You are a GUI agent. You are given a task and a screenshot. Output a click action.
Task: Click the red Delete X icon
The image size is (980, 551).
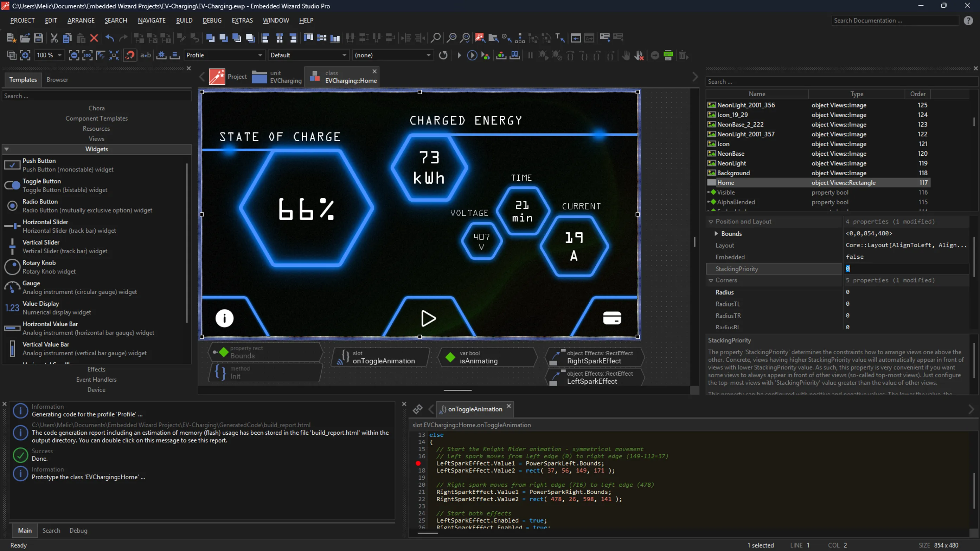[94, 38]
